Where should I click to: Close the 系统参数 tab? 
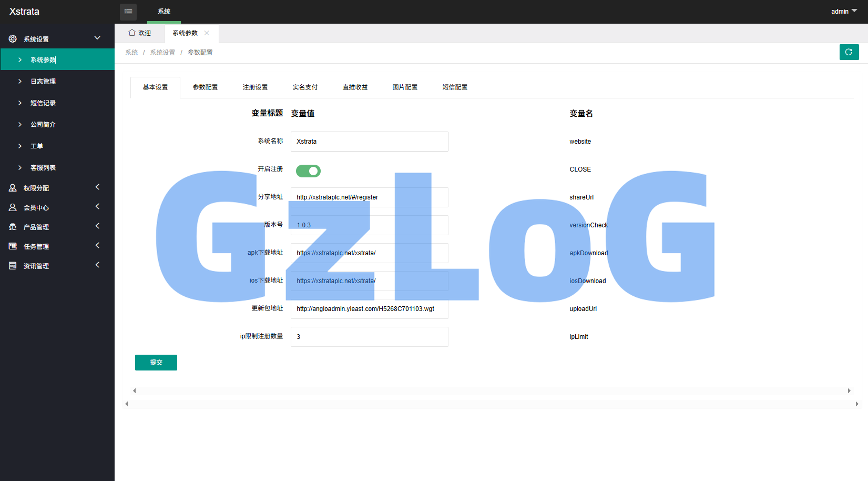pyautogui.click(x=207, y=33)
